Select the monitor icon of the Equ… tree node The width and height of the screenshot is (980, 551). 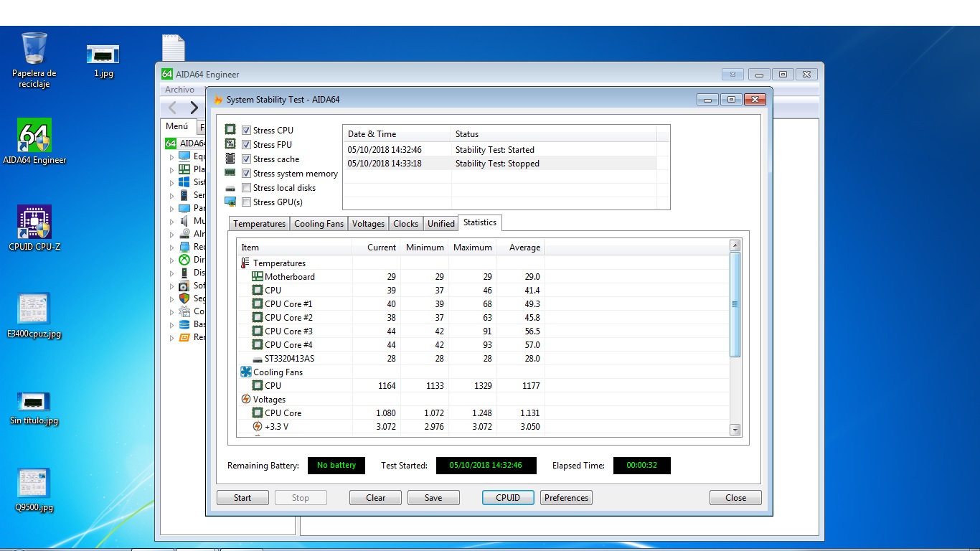184,156
